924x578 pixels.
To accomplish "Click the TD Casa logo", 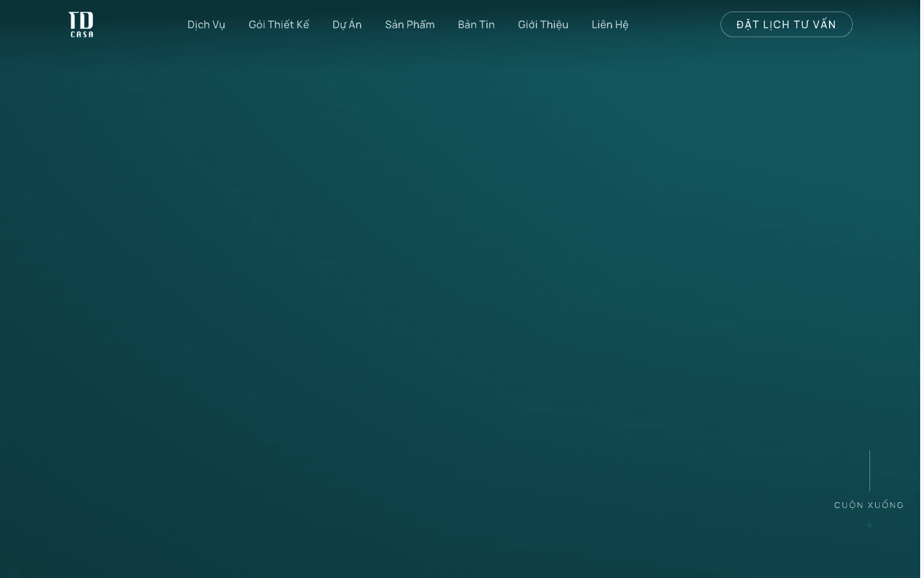I will (81, 24).
